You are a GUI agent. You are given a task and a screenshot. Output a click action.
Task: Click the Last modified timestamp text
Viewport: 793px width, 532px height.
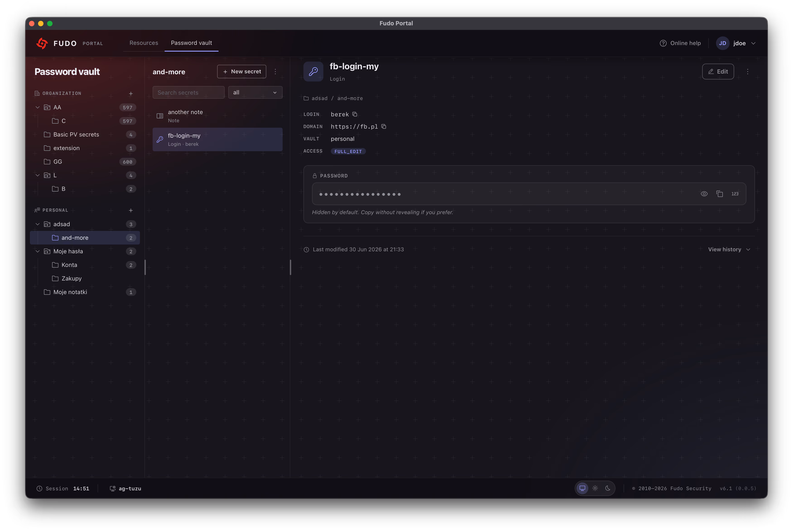point(358,249)
